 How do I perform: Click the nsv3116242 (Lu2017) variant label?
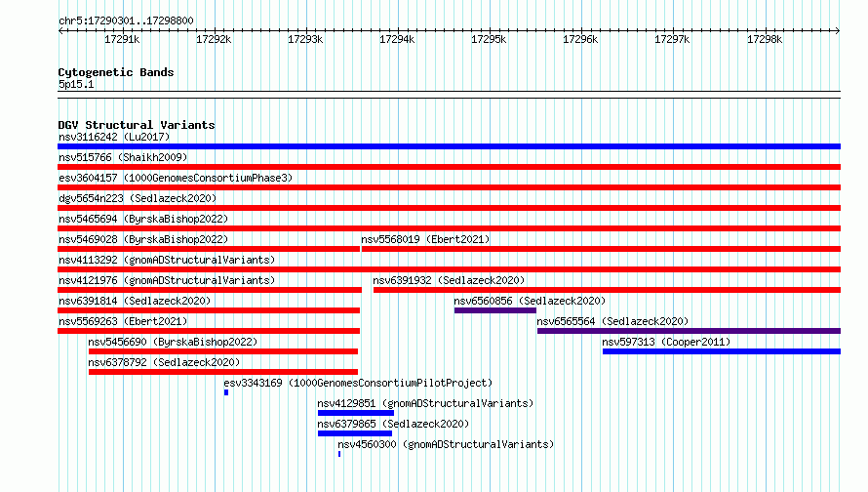114,137
